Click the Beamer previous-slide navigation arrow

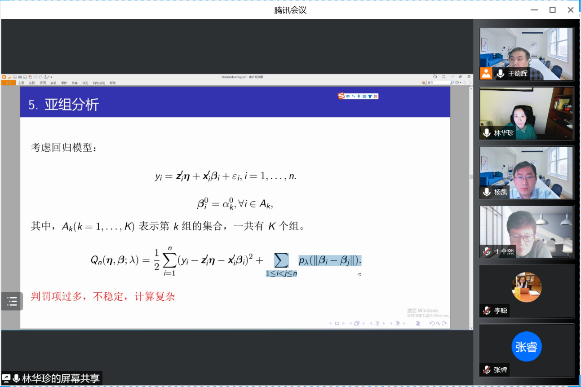[332, 323]
